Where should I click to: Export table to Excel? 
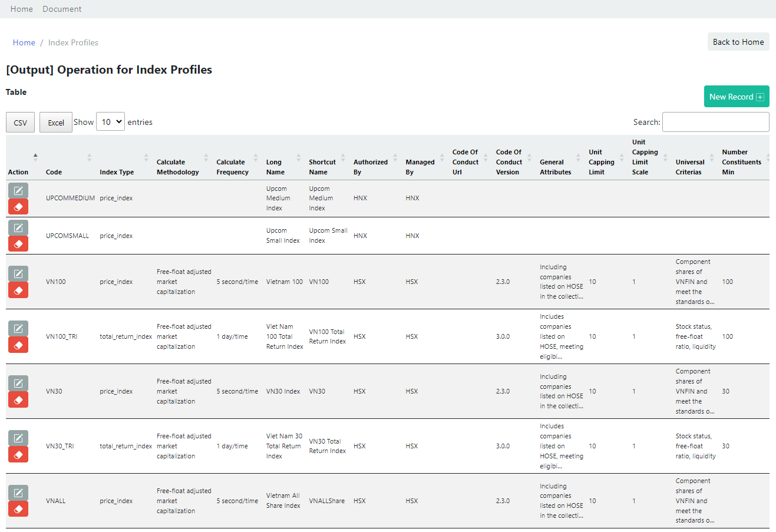click(x=56, y=123)
